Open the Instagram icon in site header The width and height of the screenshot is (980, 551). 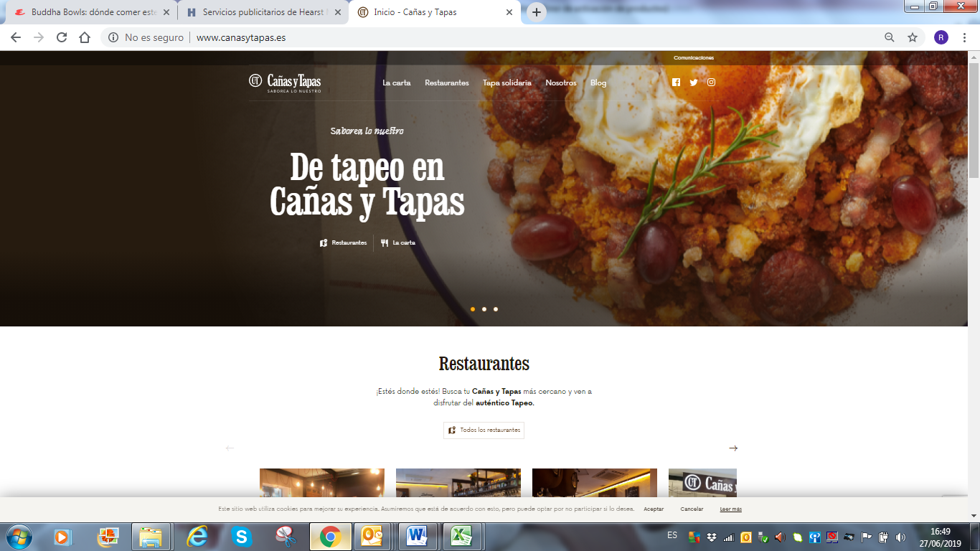pyautogui.click(x=712, y=83)
